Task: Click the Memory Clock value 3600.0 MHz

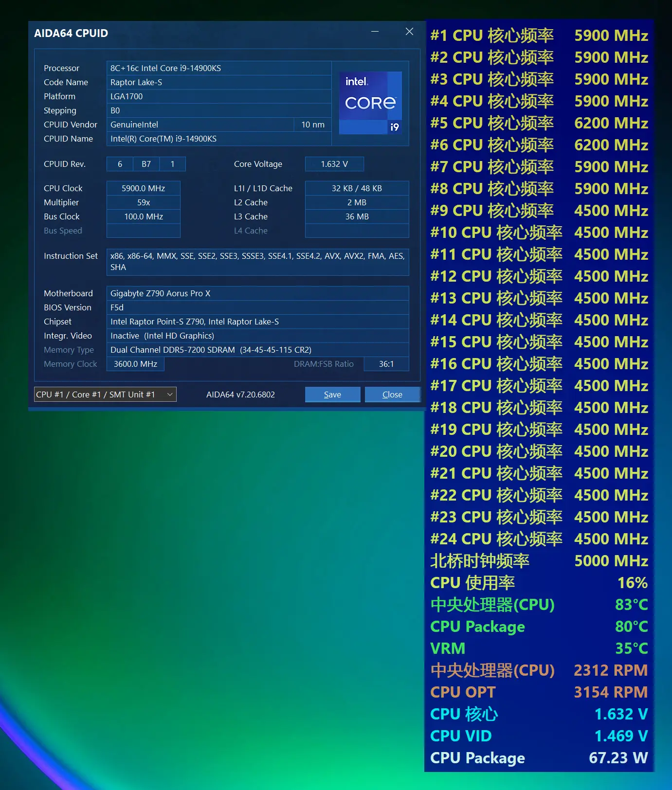Action: (135, 364)
